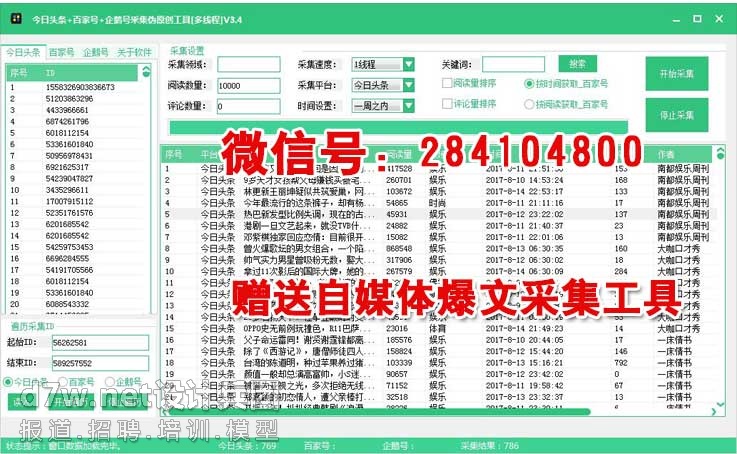Click the results table horizontal scrollbar
This screenshot has height=454, width=737.
tap(379, 412)
